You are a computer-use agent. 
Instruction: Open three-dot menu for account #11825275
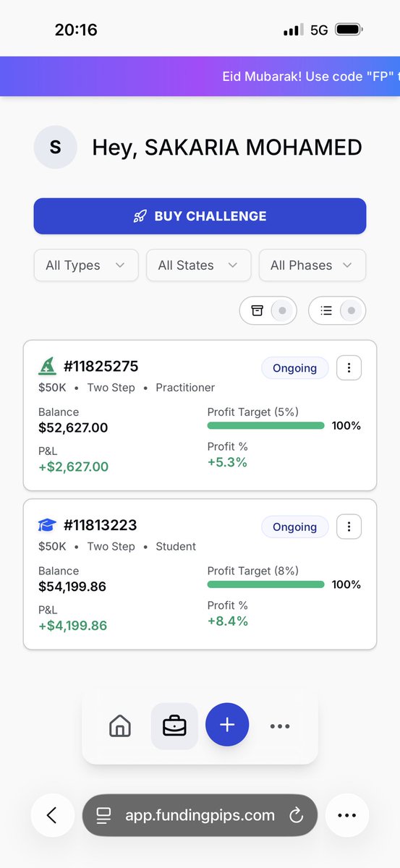tap(349, 368)
